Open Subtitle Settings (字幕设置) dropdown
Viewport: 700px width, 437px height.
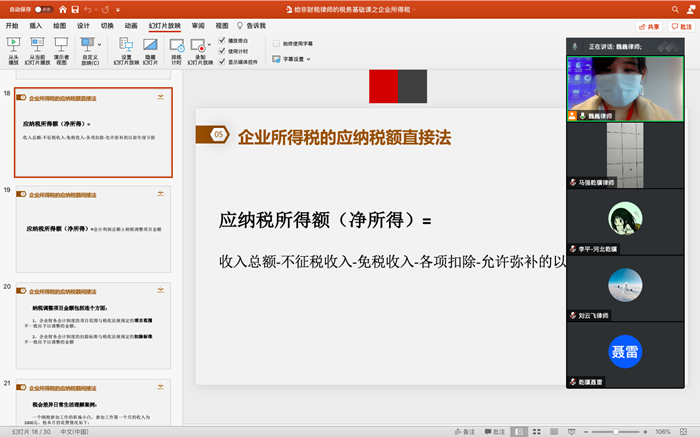[291, 59]
